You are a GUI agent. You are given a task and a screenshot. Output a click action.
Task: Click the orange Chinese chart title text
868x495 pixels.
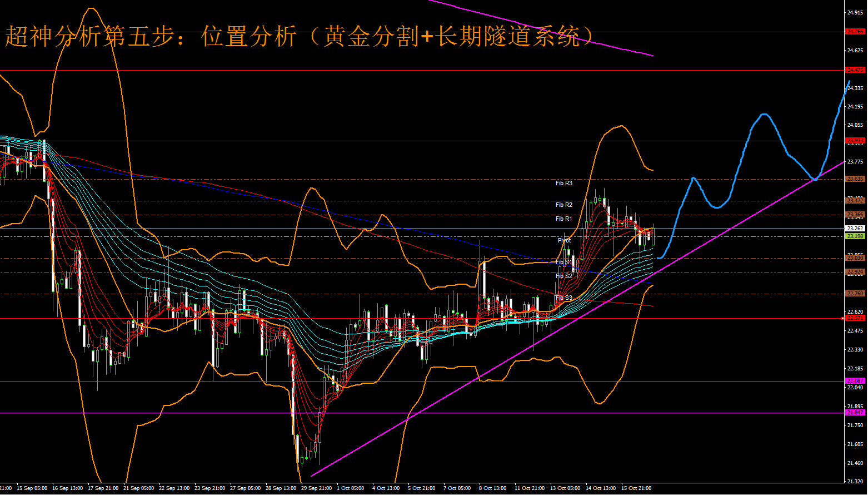(x=300, y=37)
